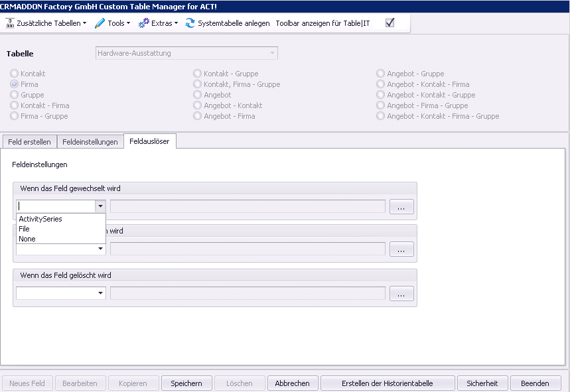Image resolution: width=570 pixels, height=392 pixels.
Task: Click the Beenden button
Action: coord(535,383)
